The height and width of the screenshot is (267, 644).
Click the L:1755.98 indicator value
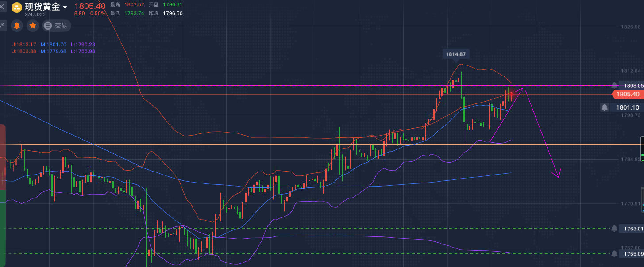pos(83,51)
